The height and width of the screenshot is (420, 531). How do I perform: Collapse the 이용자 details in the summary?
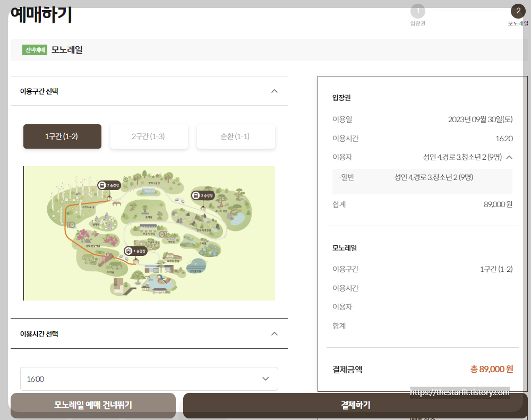(510, 157)
